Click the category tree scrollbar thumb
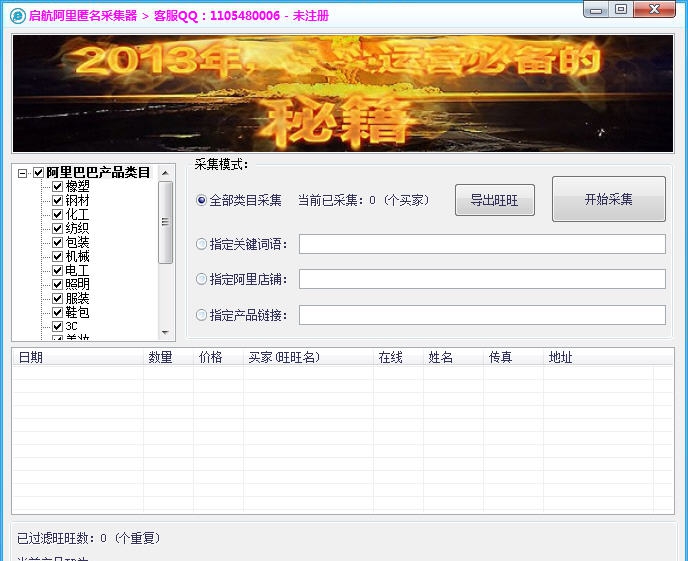The height and width of the screenshot is (561, 688). click(165, 222)
